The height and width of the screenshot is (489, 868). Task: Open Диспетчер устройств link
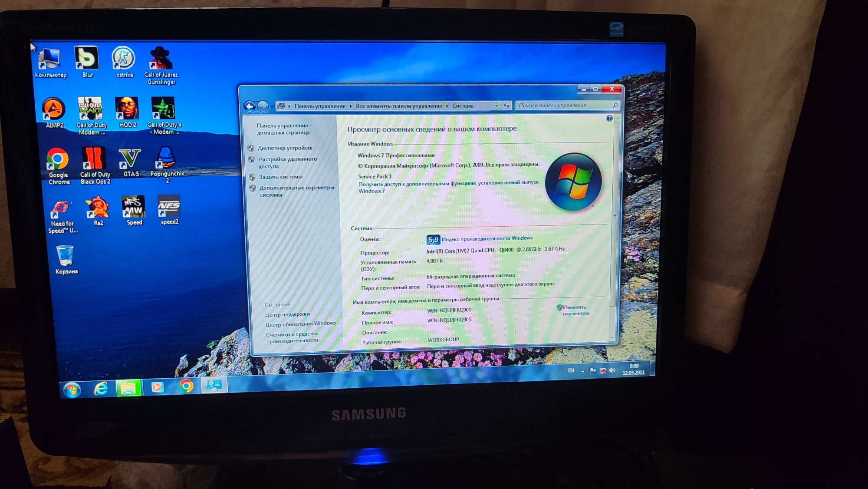(x=285, y=148)
